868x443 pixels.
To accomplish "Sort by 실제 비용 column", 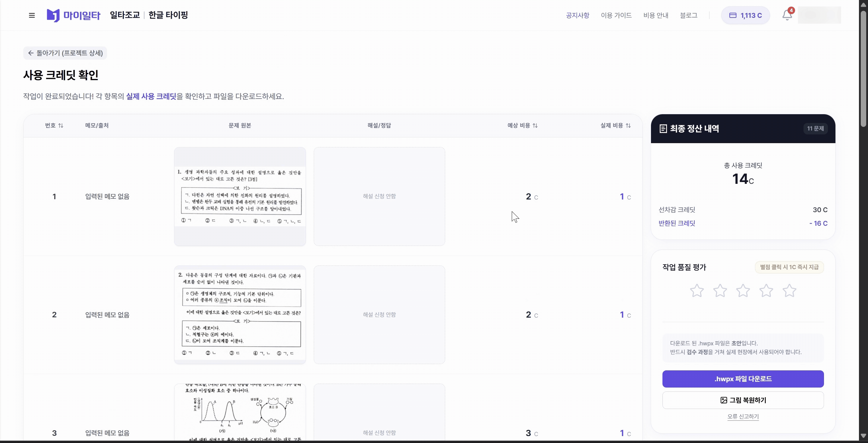I will 615,125.
